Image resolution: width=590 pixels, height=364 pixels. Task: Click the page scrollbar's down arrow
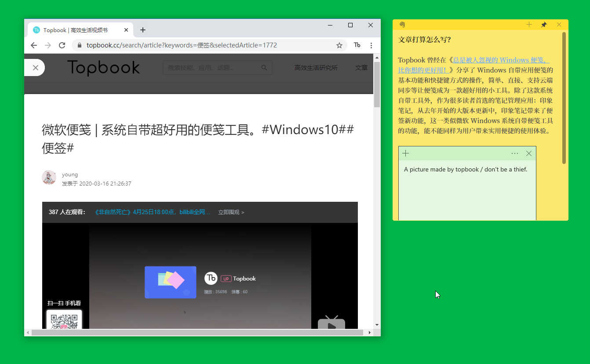[377, 325]
